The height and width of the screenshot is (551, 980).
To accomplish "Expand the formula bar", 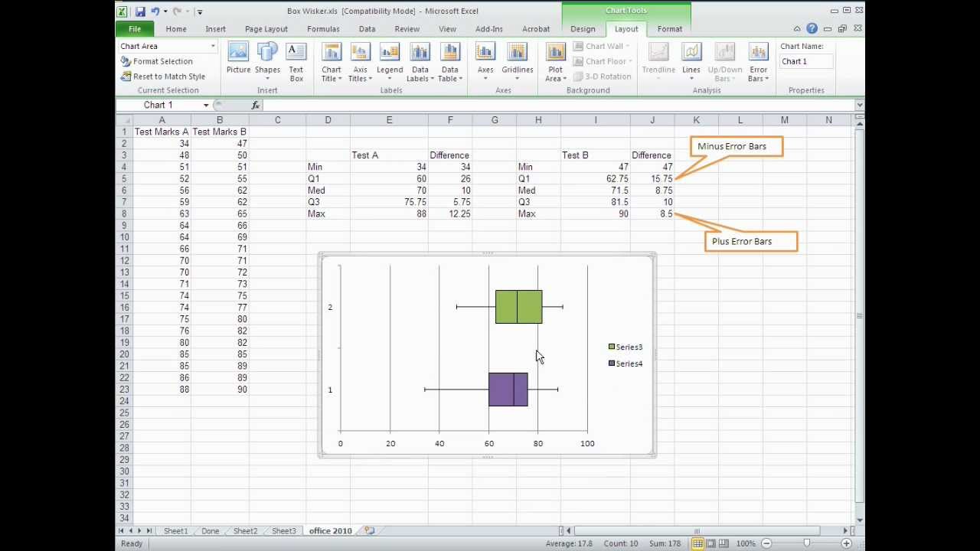I will coord(859,105).
